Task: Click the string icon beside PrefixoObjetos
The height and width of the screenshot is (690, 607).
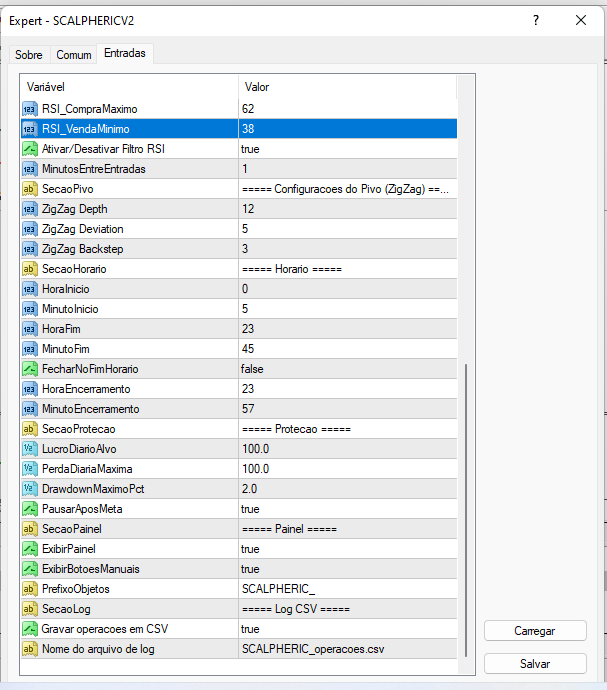Action: point(29,589)
